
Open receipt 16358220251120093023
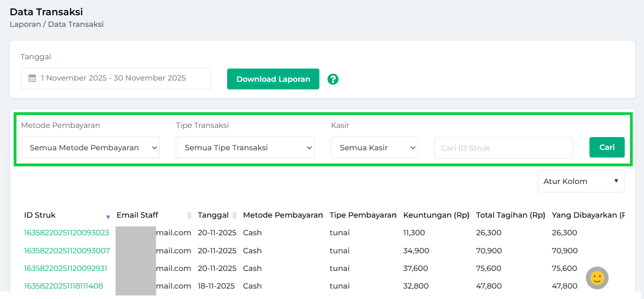67,233
